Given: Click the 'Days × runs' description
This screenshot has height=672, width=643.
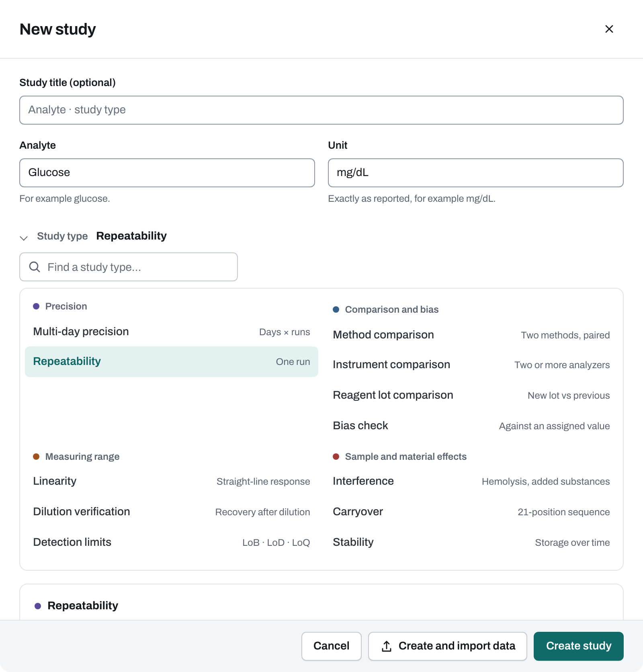Looking at the screenshot, I should pos(285,332).
